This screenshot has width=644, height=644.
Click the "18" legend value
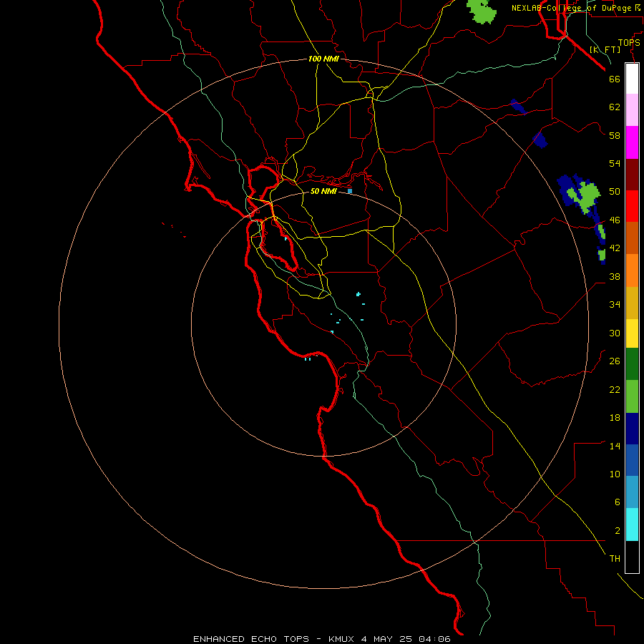[615, 418]
